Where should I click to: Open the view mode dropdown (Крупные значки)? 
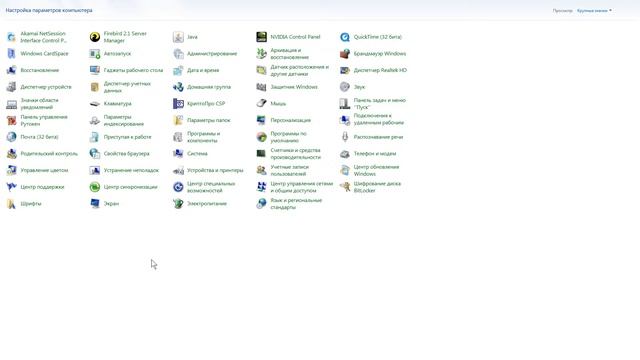point(594,11)
